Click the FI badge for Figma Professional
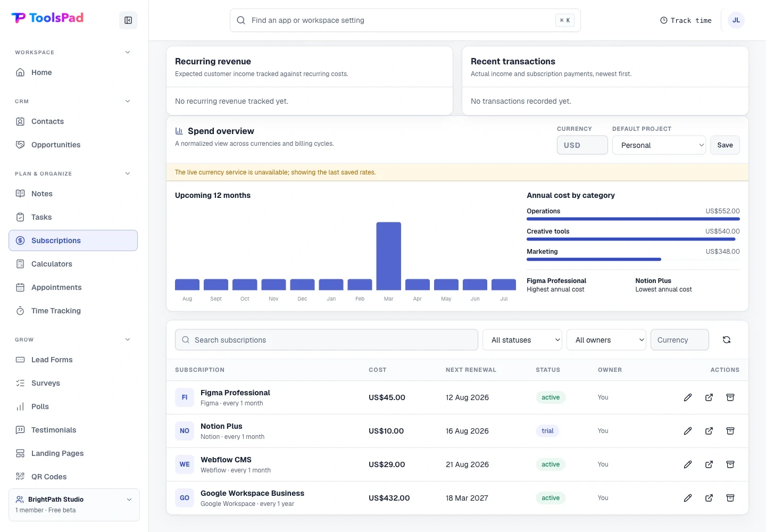Image resolution: width=766 pixels, height=532 pixels. click(x=185, y=397)
